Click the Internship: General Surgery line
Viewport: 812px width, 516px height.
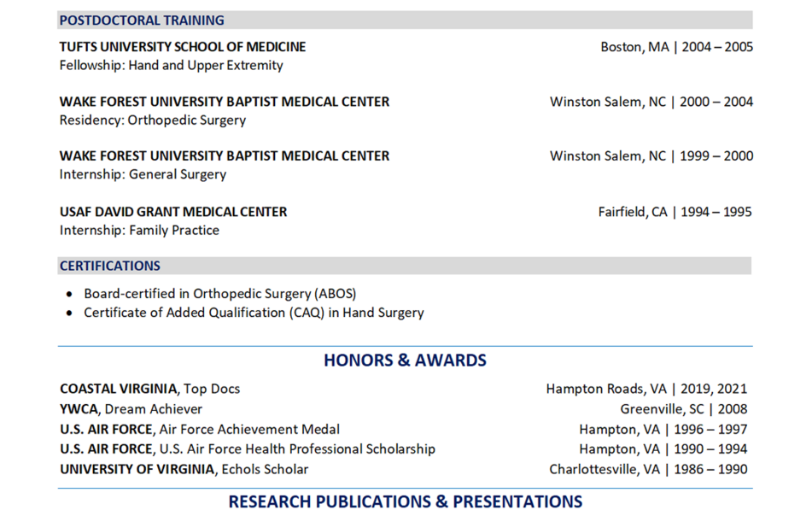(143, 174)
